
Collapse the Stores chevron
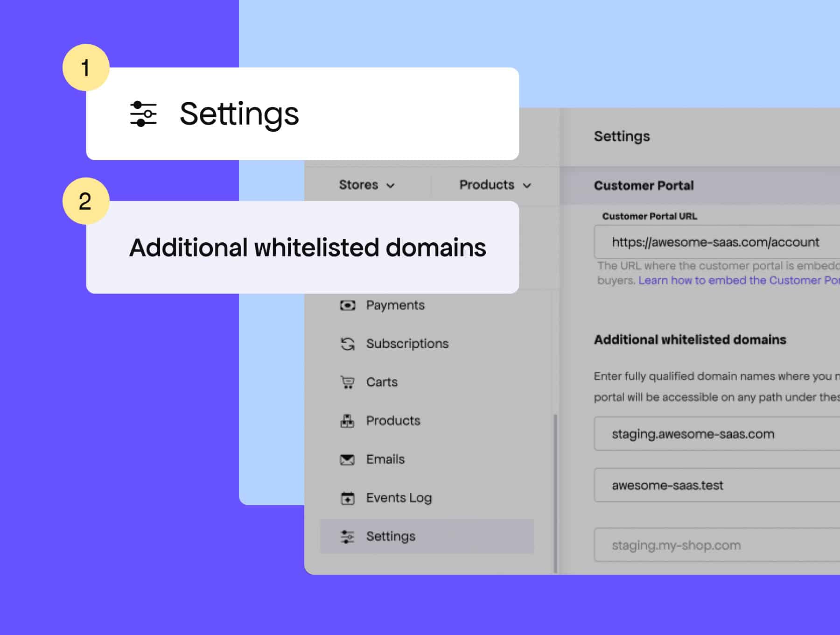point(392,185)
